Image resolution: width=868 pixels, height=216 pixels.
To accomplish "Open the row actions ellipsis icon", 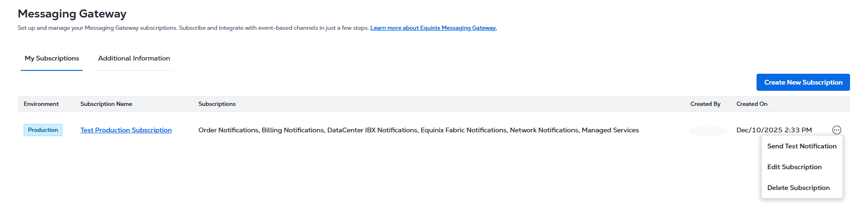I will click(836, 130).
